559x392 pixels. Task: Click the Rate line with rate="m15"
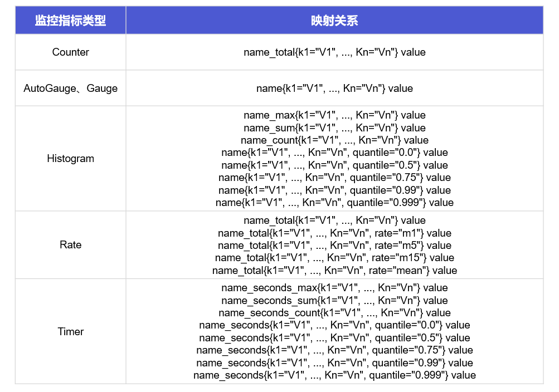334,258
